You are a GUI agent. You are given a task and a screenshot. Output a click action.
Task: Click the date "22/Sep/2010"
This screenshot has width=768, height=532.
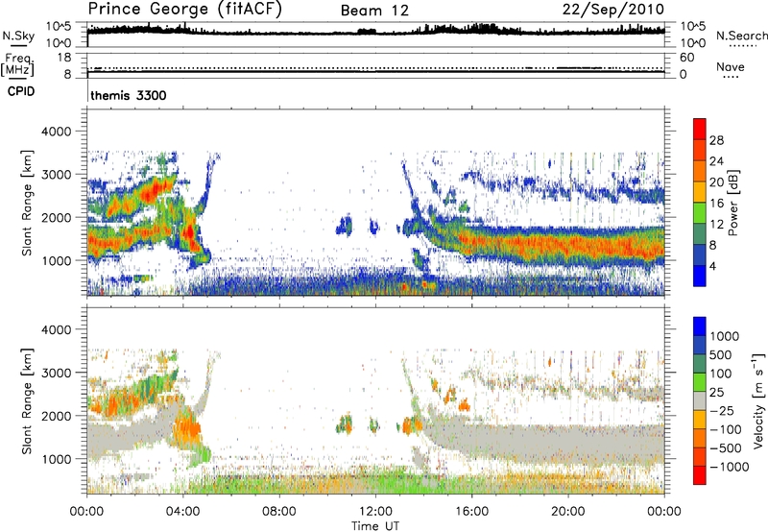pos(613,10)
